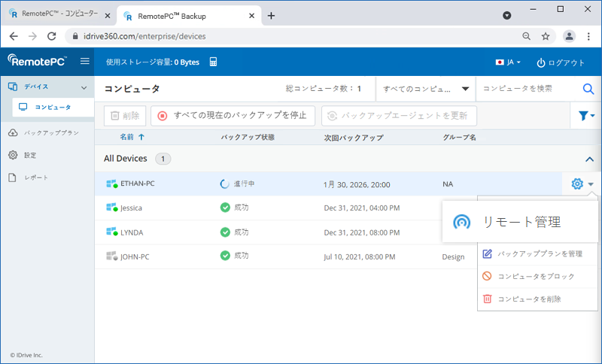Open the storage calculator icon
Image resolution: width=602 pixels, height=364 pixels.
point(213,62)
